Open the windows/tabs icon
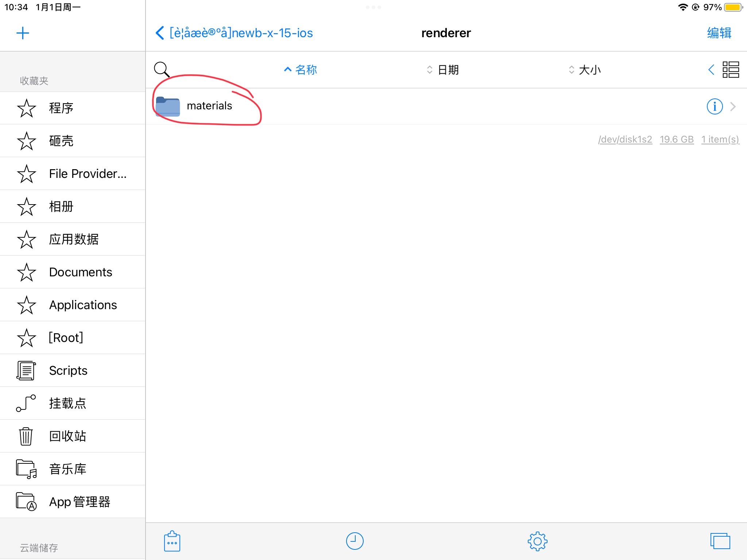 click(x=720, y=541)
